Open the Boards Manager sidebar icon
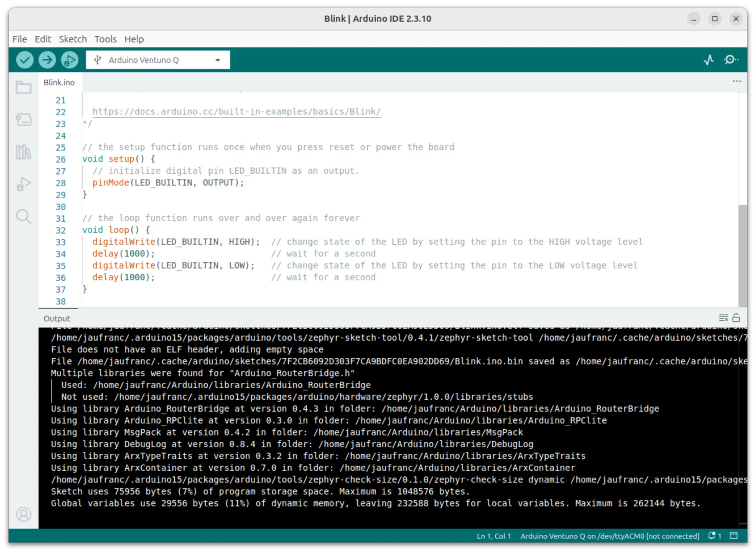 point(24,120)
